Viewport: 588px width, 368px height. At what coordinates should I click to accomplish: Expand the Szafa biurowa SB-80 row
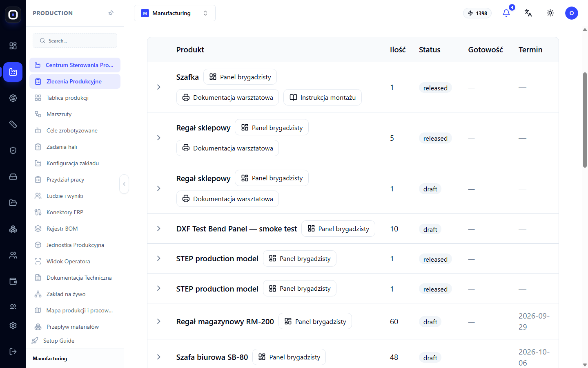(159, 357)
